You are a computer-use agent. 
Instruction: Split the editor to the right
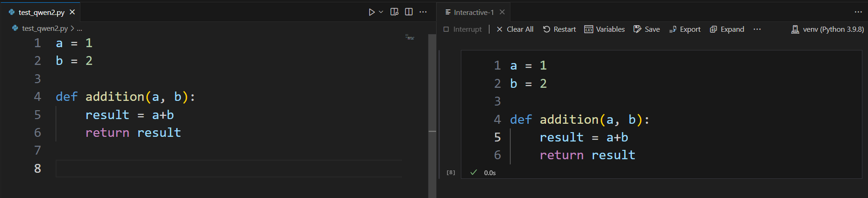point(409,12)
